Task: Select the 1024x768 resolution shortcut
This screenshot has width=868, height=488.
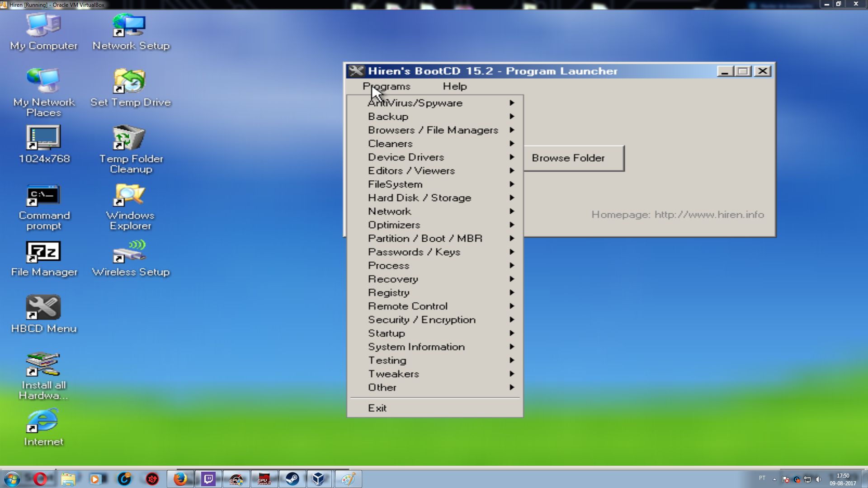Action: coord(44,145)
